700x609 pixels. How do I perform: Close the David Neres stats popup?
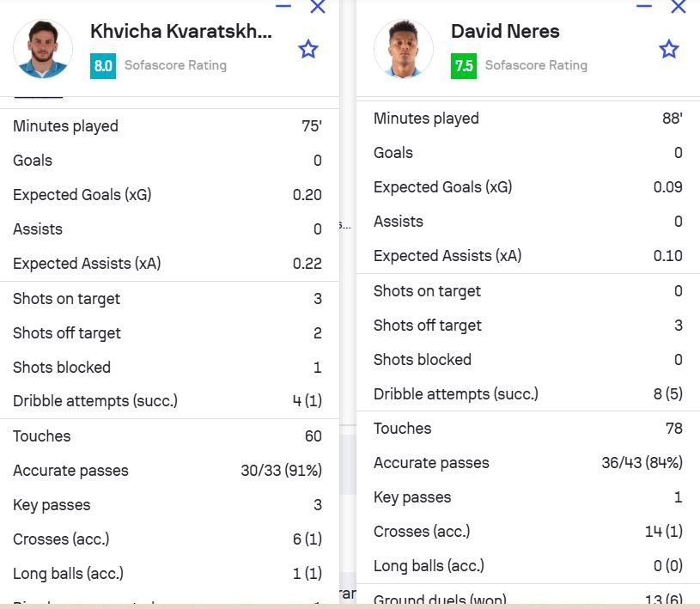(x=678, y=7)
